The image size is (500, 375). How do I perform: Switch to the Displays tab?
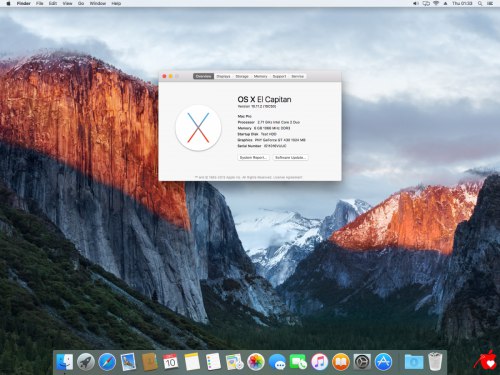point(223,76)
